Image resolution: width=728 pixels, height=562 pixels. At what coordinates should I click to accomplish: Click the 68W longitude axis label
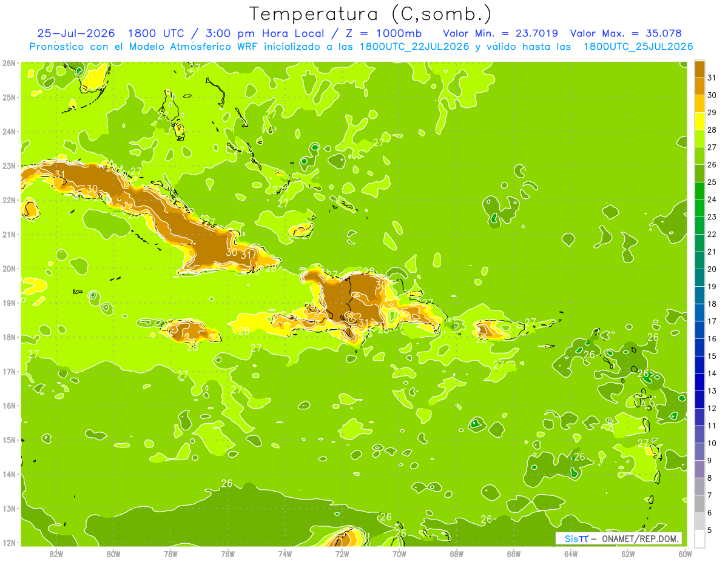click(x=456, y=554)
